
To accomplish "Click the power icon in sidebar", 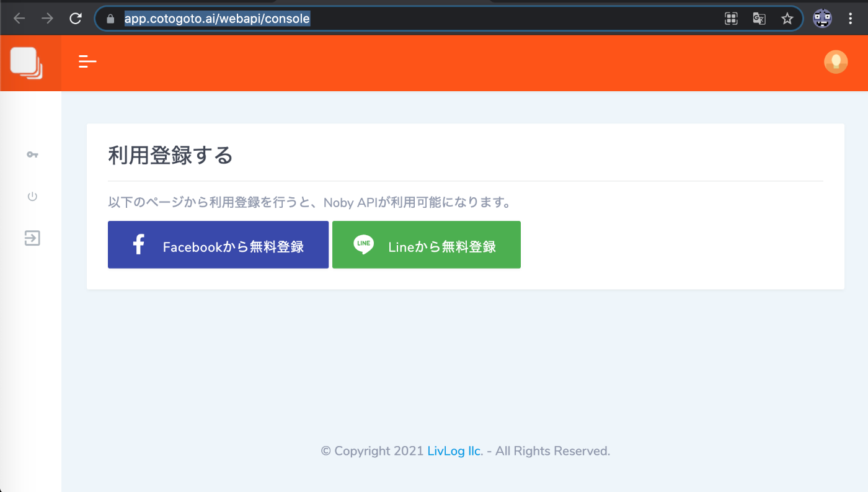I will point(32,197).
